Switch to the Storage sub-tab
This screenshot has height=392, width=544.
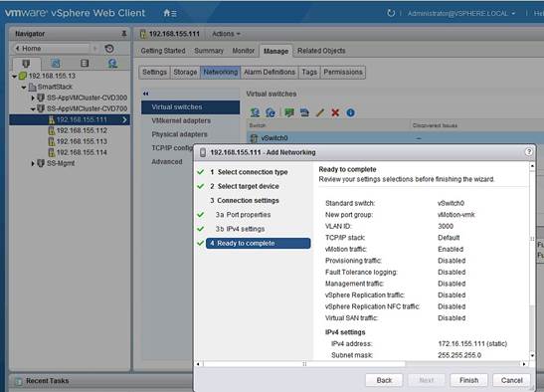185,72
